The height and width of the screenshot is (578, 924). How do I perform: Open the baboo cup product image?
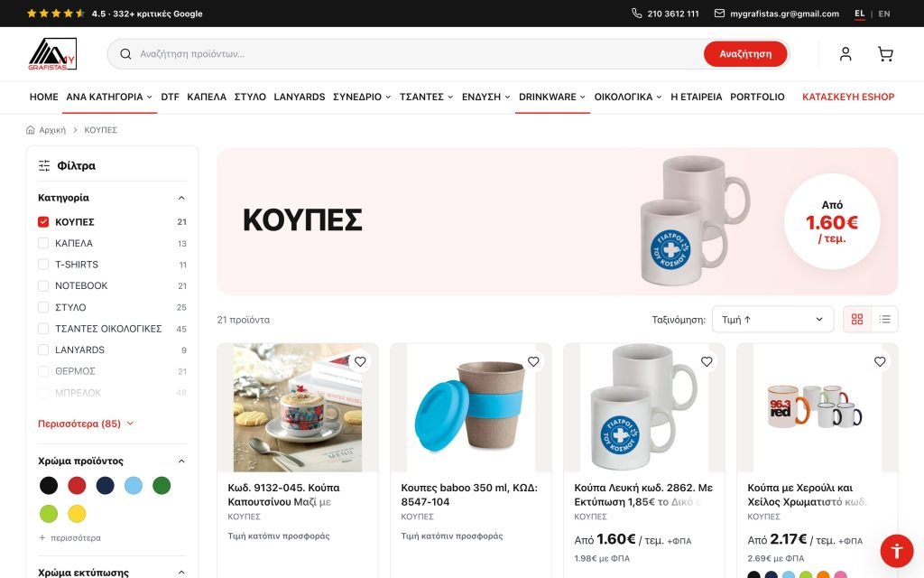[471, 407]
